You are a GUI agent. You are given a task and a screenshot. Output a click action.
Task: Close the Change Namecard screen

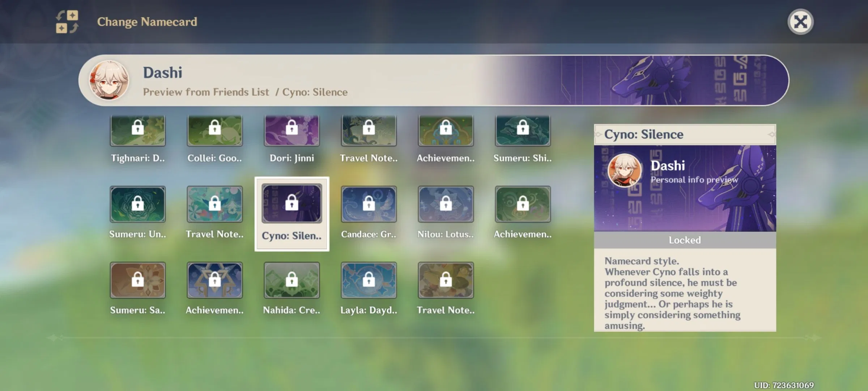tap(800, 22)
